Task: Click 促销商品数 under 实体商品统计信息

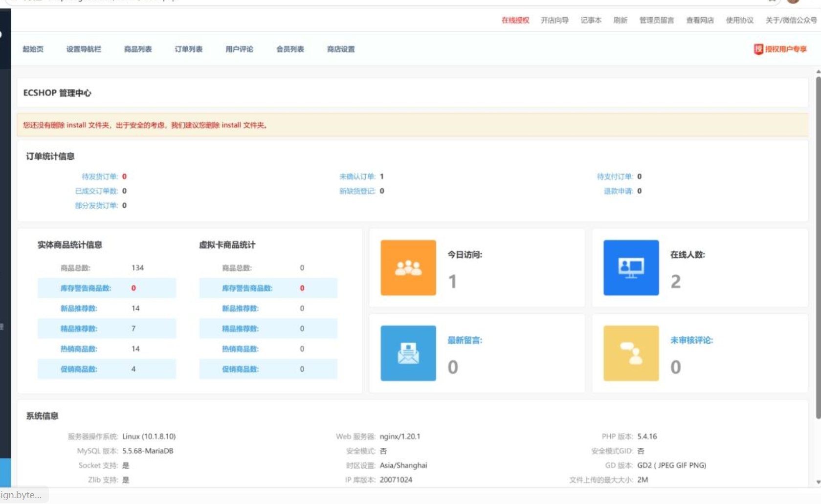Action: 79,369
